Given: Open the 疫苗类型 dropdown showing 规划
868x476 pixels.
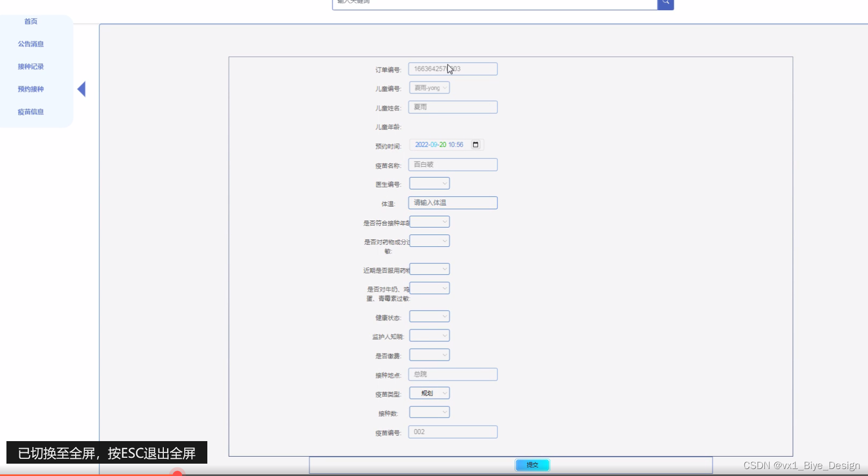Looking at the screenshot, I should (430, 393).
